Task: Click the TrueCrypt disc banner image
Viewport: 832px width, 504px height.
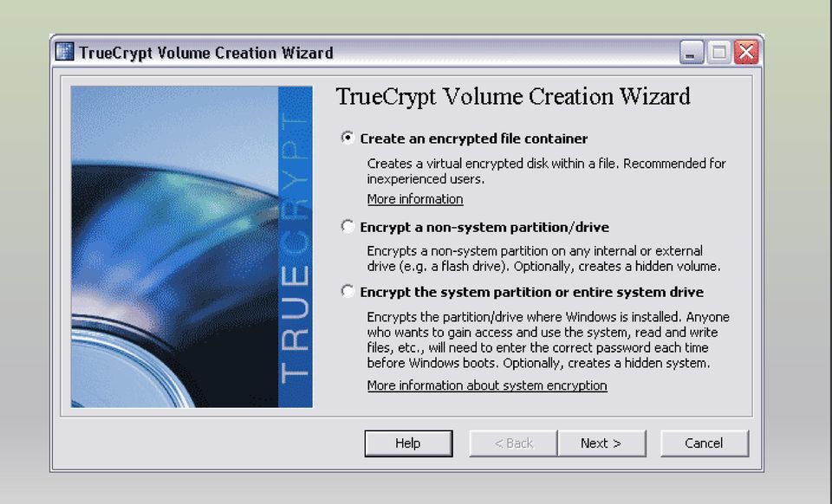Action: pyautogui.click(x=192, y=247)
